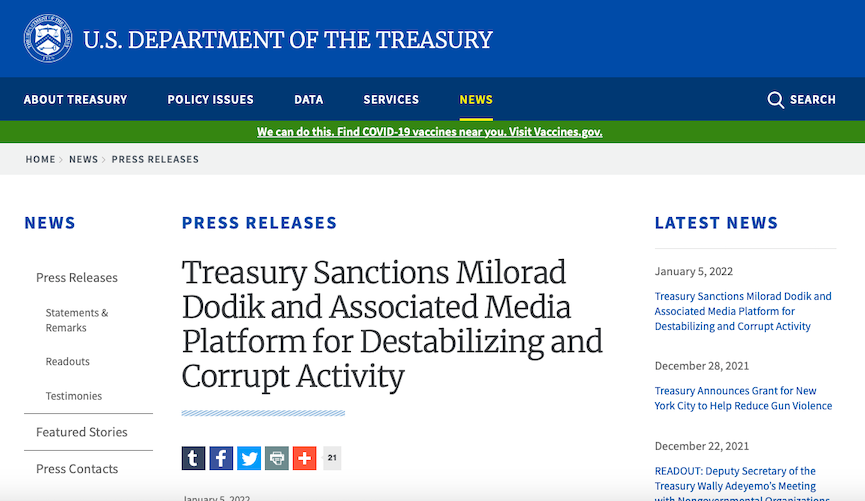865x501 pixels.
Task: Share article on Tumblr
Action: [x=194, y=458]
